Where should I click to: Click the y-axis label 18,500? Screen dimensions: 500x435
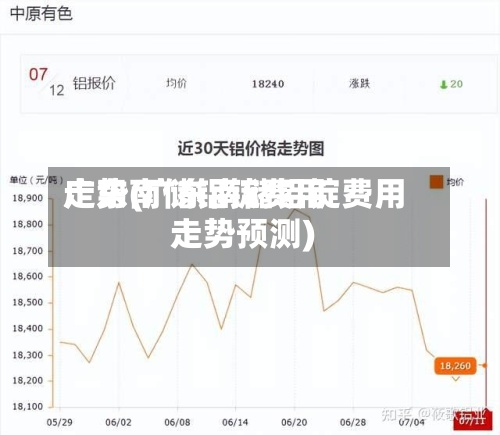coord(28,302)
